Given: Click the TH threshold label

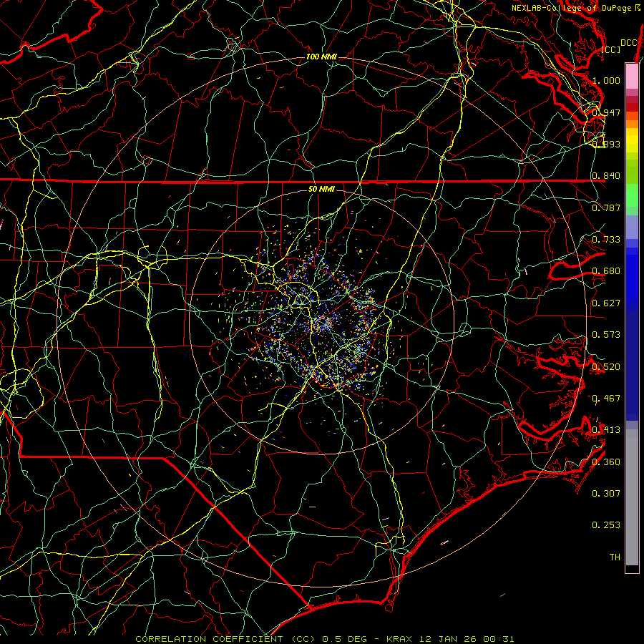Looking at the screenshot, I should pos(615,557).
